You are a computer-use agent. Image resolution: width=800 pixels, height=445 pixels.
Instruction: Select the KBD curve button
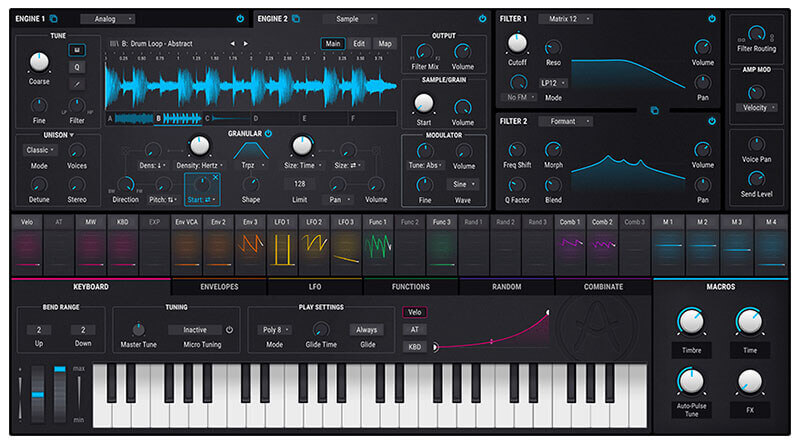tap(414, 347)
